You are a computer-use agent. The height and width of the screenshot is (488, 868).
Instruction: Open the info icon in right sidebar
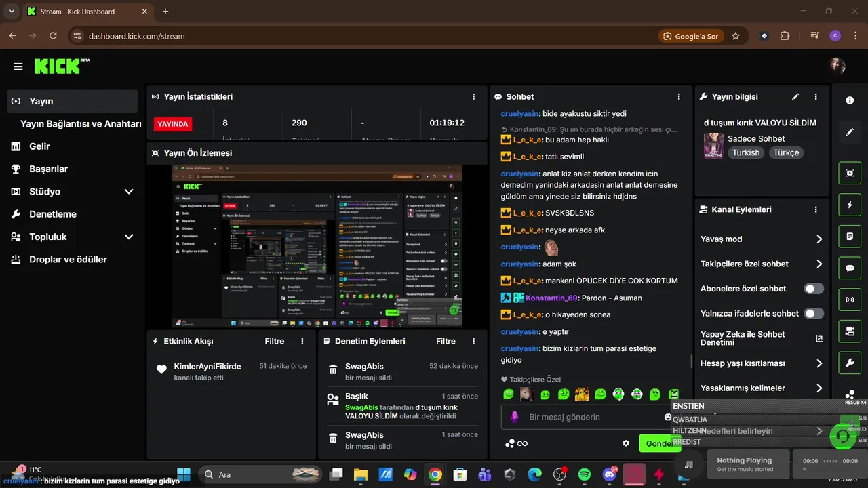point(850,100)
